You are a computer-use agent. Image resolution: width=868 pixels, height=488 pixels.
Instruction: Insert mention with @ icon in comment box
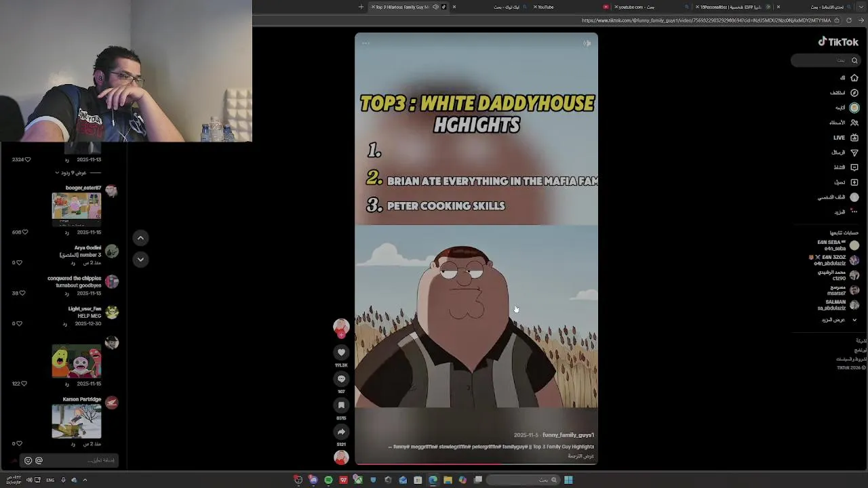39,460
